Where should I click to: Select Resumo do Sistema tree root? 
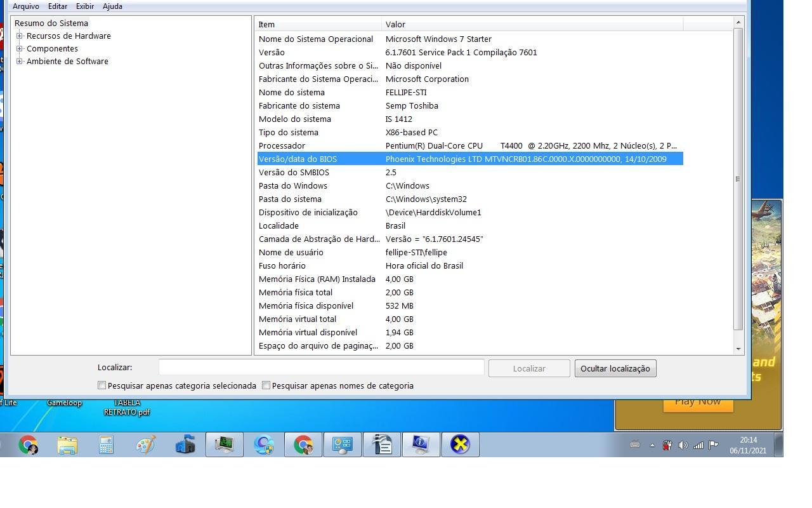pyautogui.click(x=51, y=23)
